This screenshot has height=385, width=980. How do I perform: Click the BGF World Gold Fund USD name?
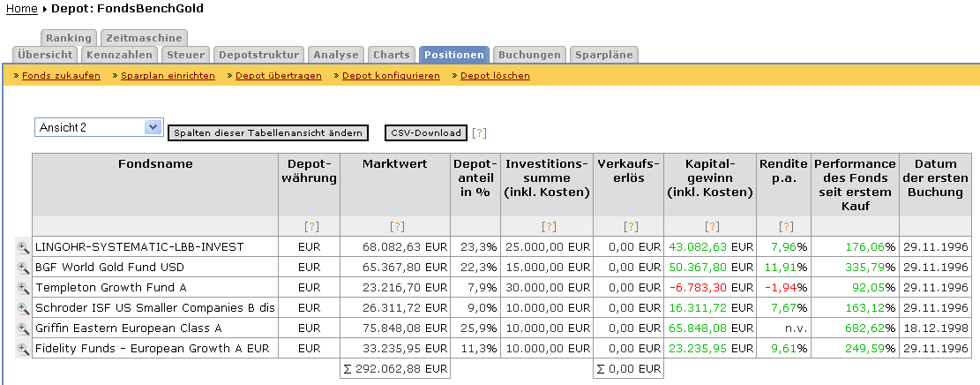110,268
